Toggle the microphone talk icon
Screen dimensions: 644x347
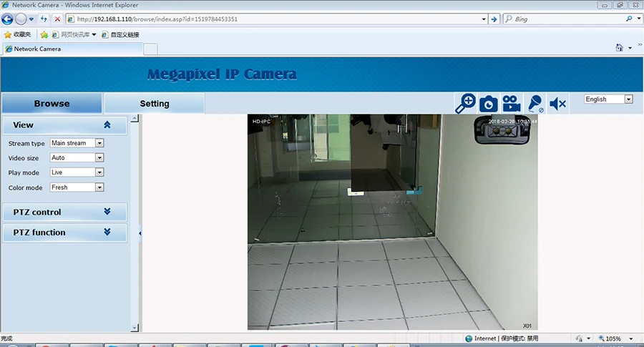[535, 104]
